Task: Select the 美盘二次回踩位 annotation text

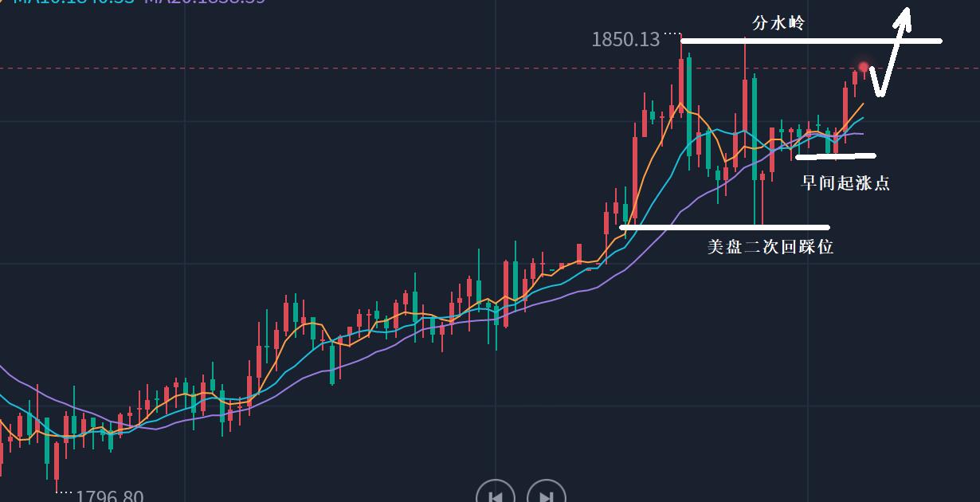Action: tap(770, 247)
